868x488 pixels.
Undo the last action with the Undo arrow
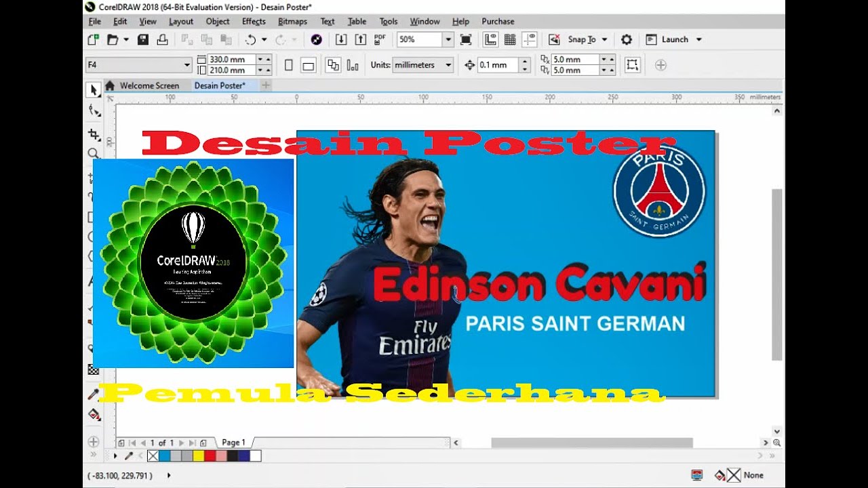[250, 39]
